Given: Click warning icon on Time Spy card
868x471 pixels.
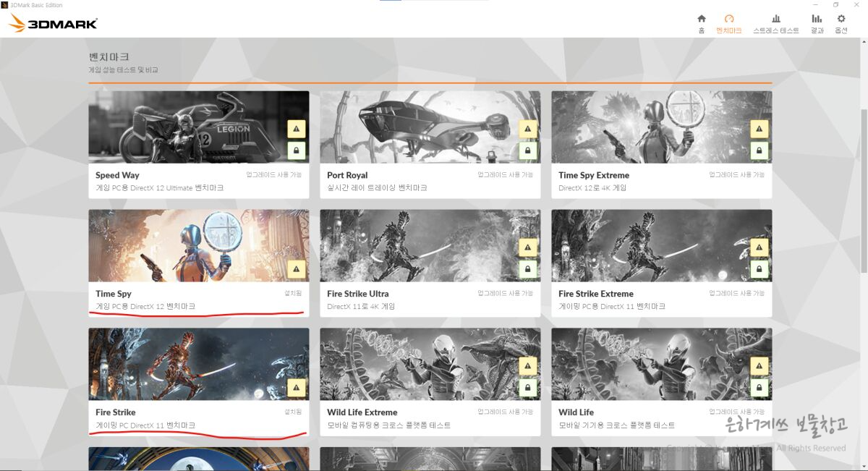Looking at the screenshot, I should 297,269.
